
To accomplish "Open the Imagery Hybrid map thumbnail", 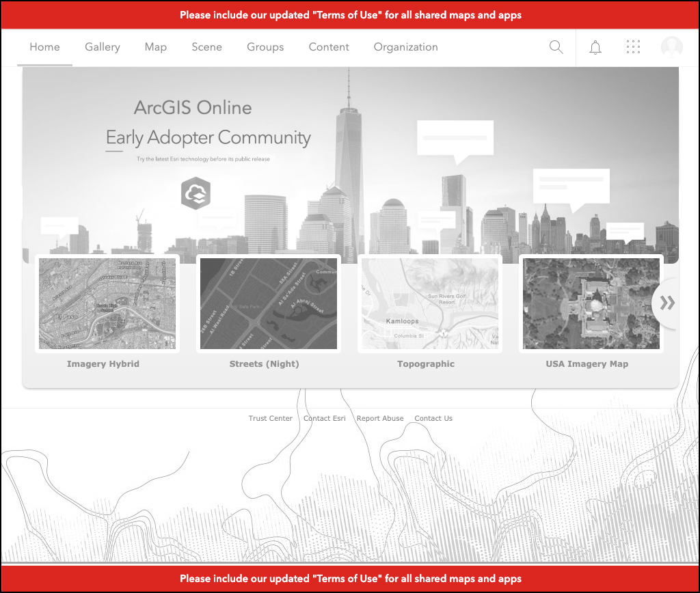I will pos(107,303).
